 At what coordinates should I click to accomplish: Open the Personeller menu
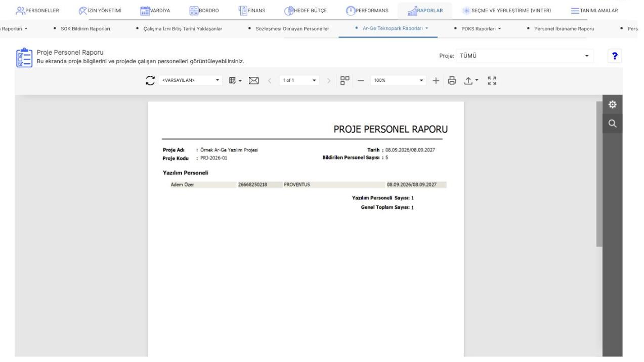(38, 10)
